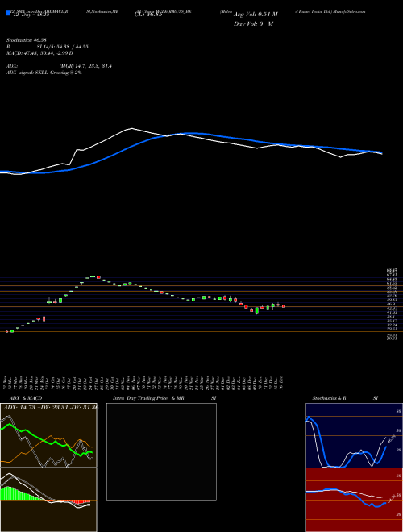Click the 'MACD: 47.45, 50.44, -2.99 D' line

(x=39, y=53)
